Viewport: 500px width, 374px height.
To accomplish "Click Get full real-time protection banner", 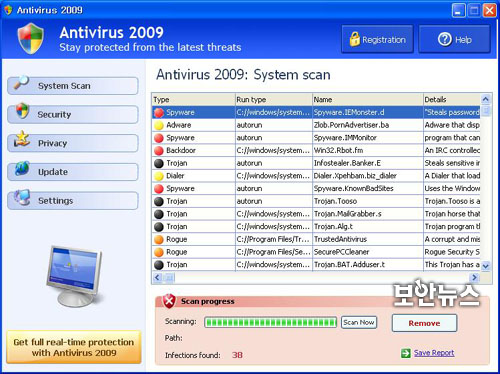I will pos(74,347).
